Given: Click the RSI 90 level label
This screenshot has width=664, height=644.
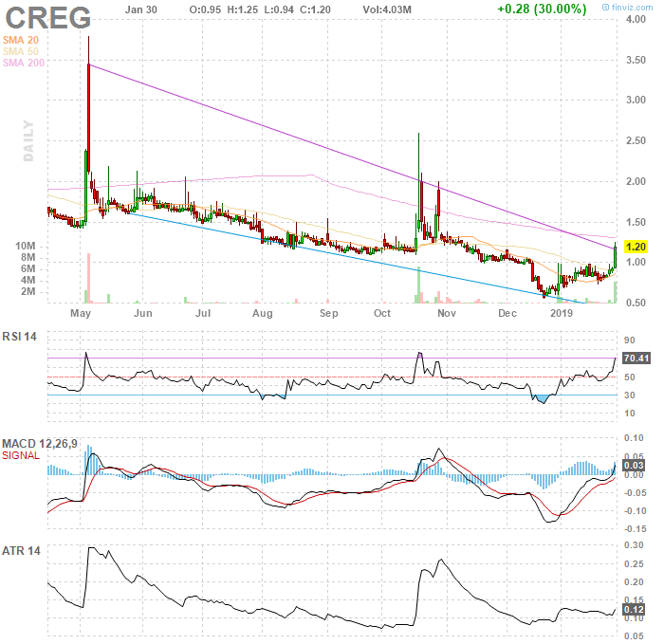Looking at the screenshot, I should [x=630, y=340].
